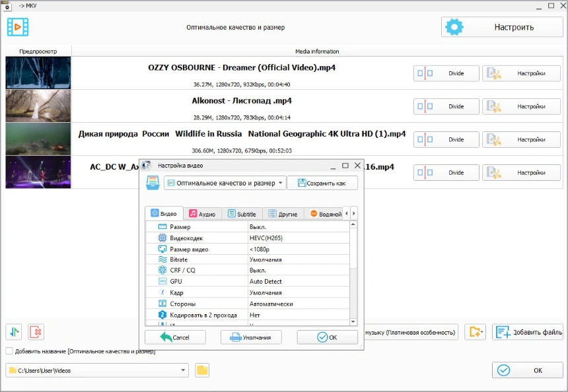Switch to the Другие tab
The image size is (568, 392).
coord(283,214)
